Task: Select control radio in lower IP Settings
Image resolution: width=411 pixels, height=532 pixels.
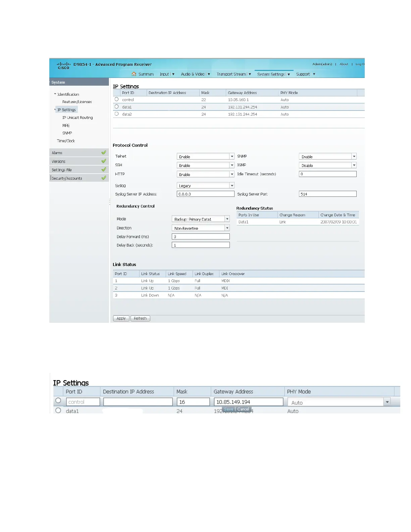Action: coord(58,400)
